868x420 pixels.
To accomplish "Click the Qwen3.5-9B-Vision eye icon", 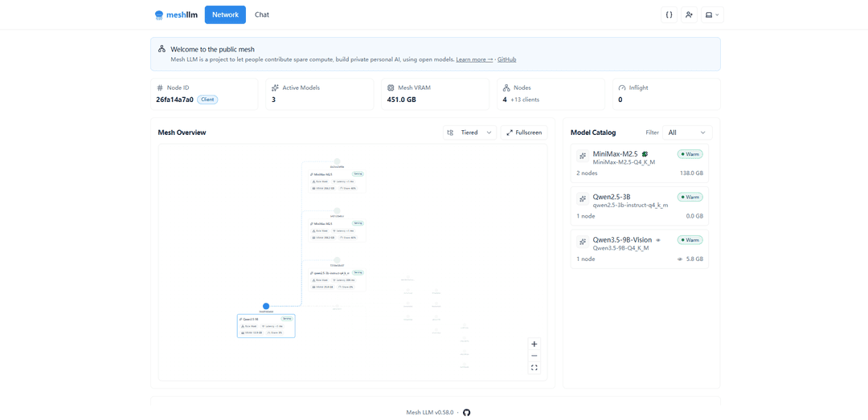I will point(658,240).
